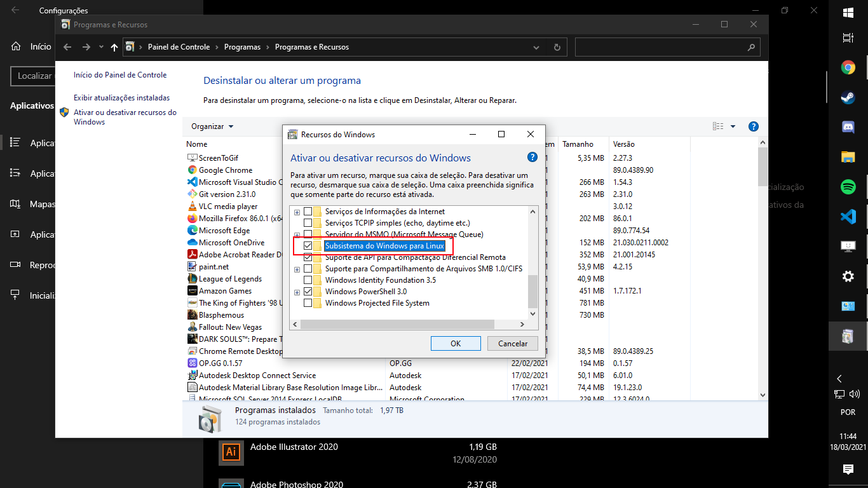The width and height of the screenshot is (868, 488).
Task: Open notification center icon
Action: 848,470
